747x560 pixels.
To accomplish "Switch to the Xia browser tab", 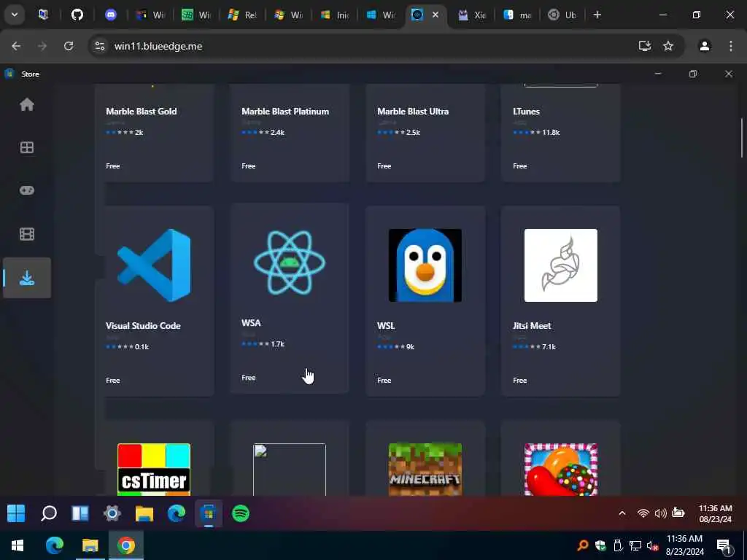I will pyautogui.click(x=472, y=15).
